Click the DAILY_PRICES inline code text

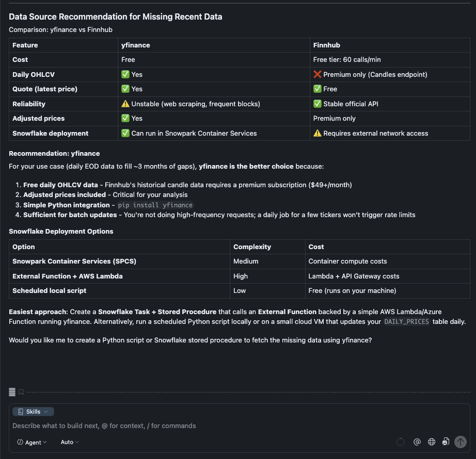407,322
